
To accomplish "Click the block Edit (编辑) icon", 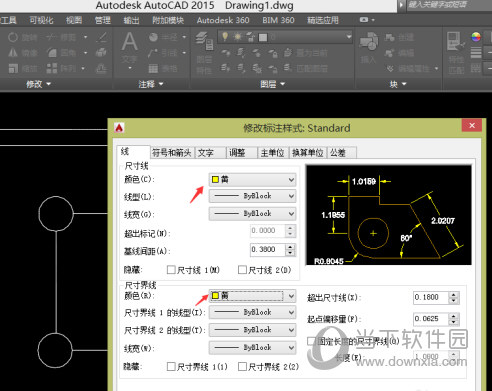I will click(389, 53).
